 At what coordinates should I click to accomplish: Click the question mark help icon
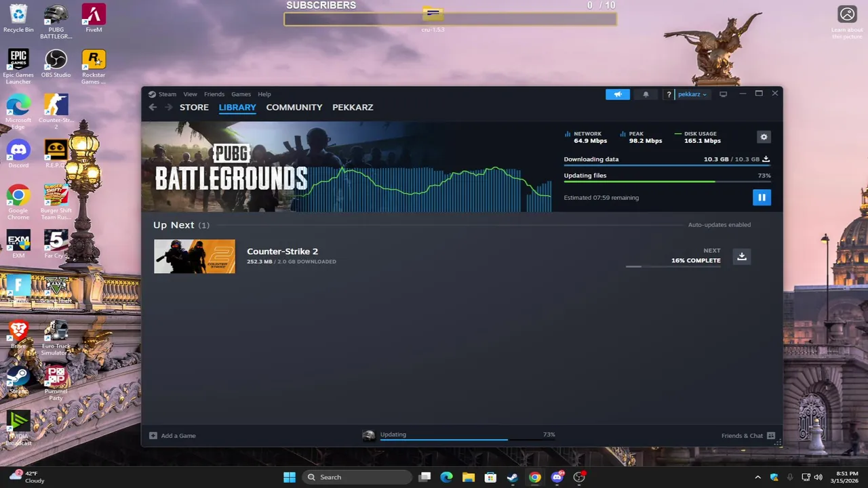[669, 94]
